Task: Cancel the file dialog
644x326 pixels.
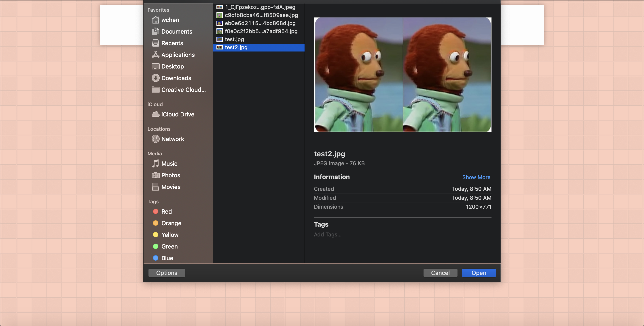Action: tap(440, 273)
